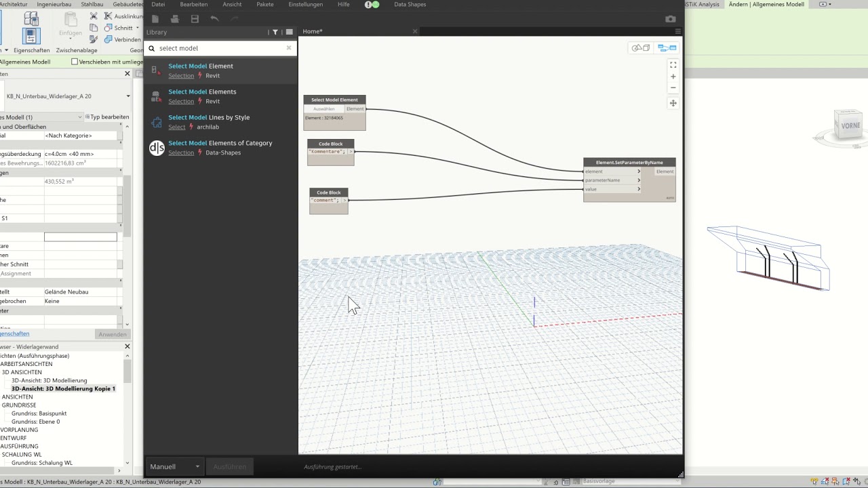Click Revit Eigenschaften properties icon
Screen dimensions: 868x488
pos(31,37)
